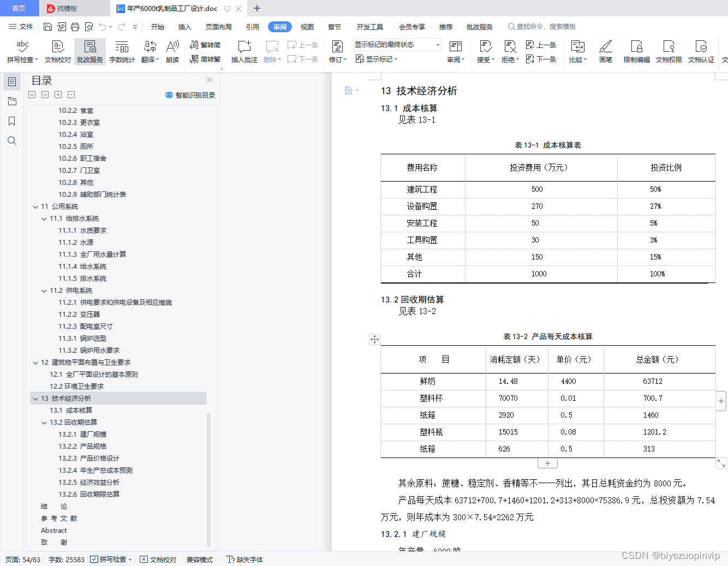
Task: Add a column with the table right plus button
Action: [x=721, y=401]
